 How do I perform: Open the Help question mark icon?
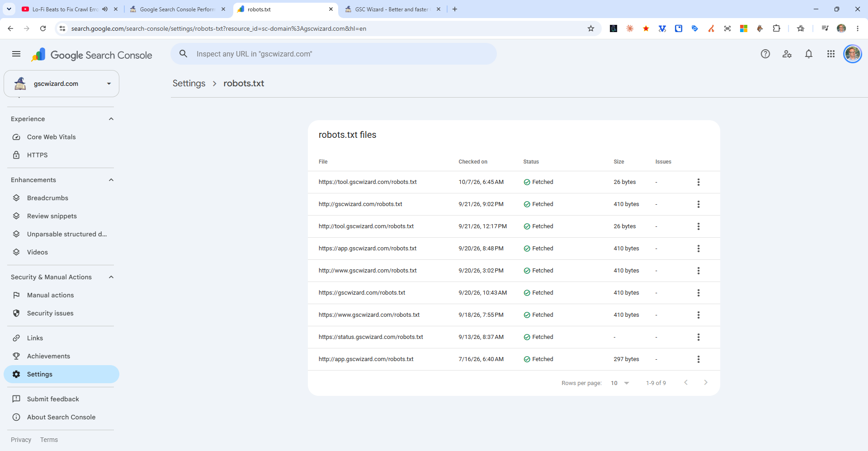(x=765, y=54)
